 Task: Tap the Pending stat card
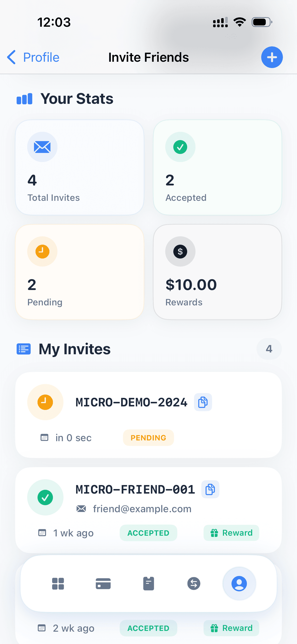click(x=80, y=272)
